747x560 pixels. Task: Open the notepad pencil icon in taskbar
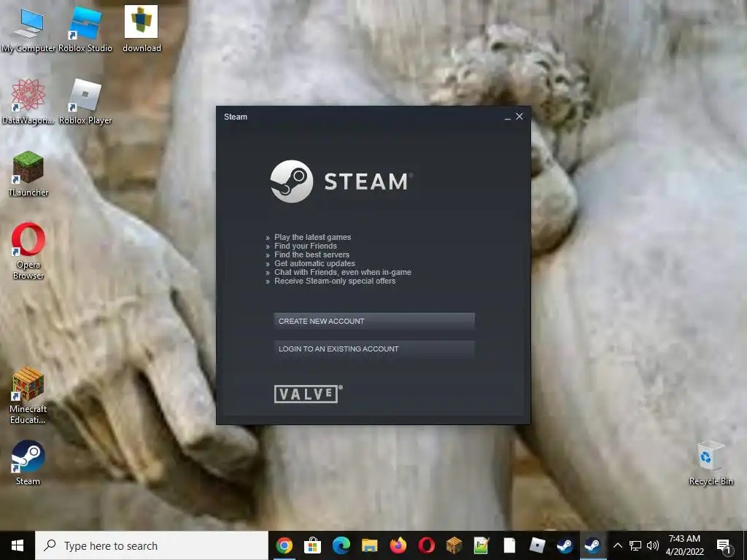point(481,545)
